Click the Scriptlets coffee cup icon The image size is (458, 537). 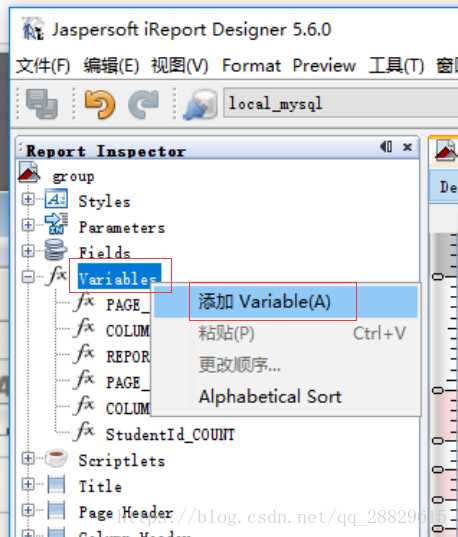pyautogui.click(x=56, y=458)
